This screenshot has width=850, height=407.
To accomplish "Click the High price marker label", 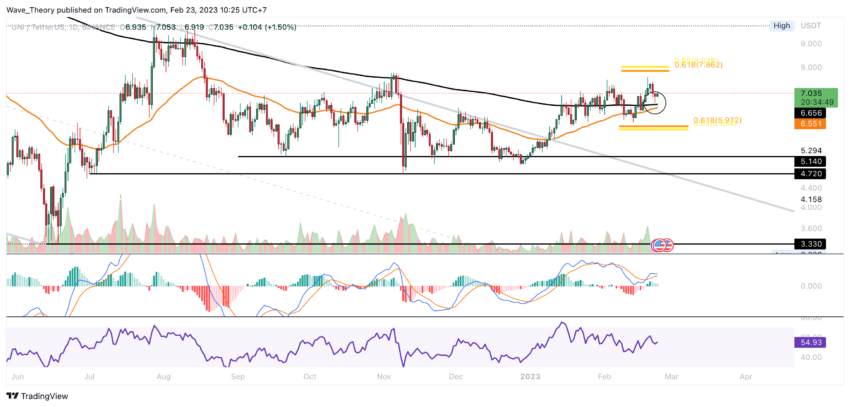I will pyautogui.click(x=782, y=25).
